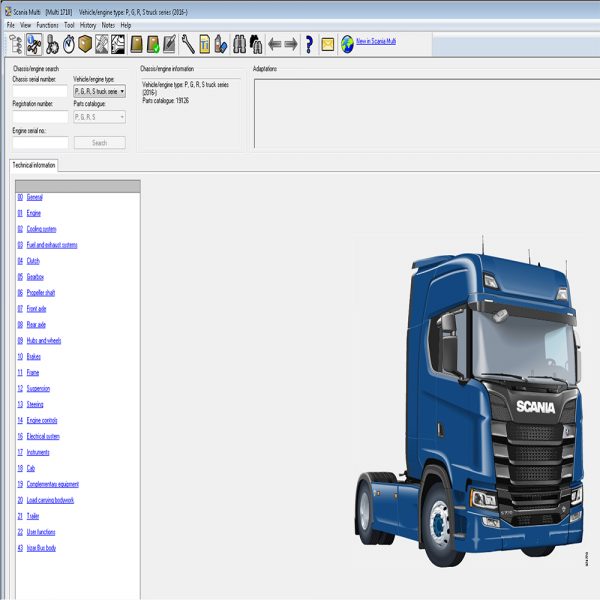Select the Technical information tab
The height and width of the screenshot is (600, 600).
[34, 165]
